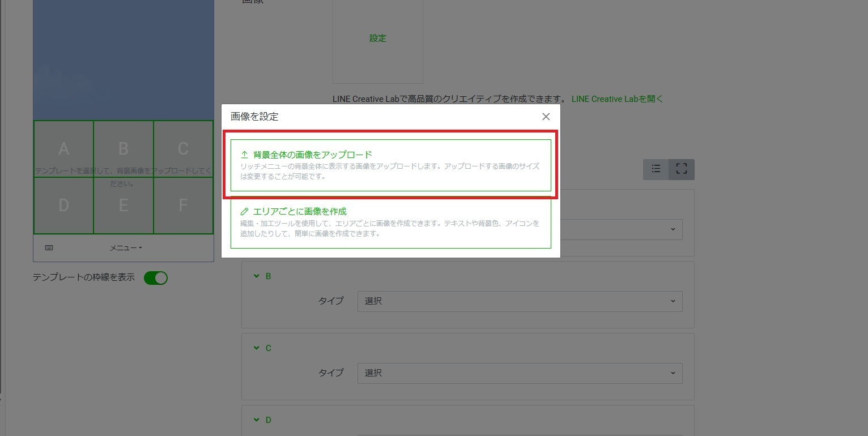Click the 画像を設定 dialog title
This screenshot has height=436, width=868.
[254, 117]
